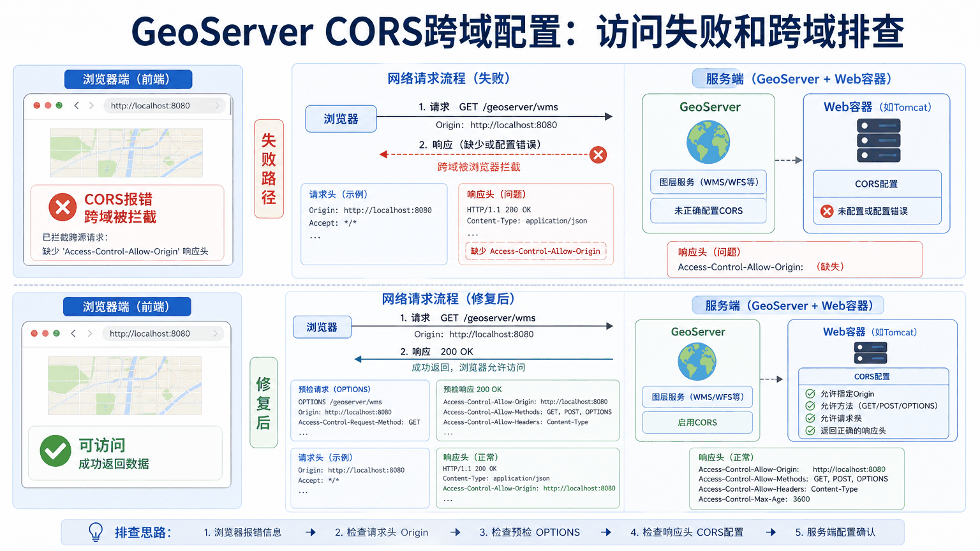The image size is (980, 551).
Task: Click step 4. 检查响应头 CORS配置
Action: (x=687, y=532)
